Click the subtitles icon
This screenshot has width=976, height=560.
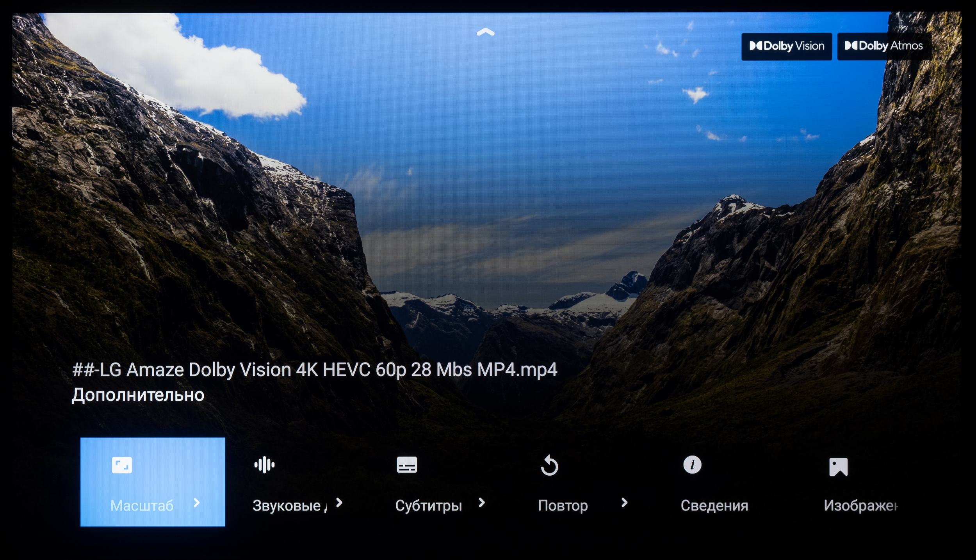click(x=407, y=465)
